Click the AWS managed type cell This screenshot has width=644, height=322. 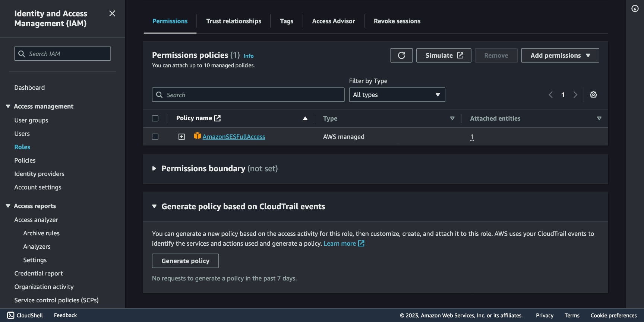point(344,137)
